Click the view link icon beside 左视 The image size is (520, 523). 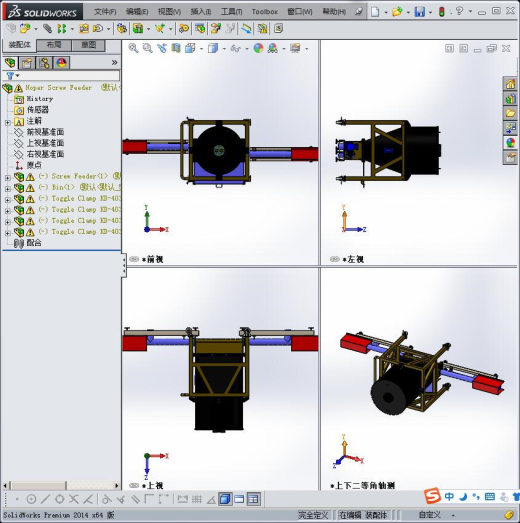[x=335, y=259]
